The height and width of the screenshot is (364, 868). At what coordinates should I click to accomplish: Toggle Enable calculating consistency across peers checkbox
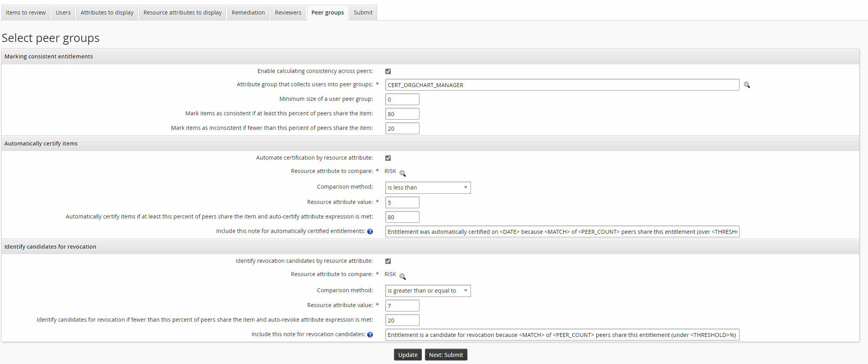[x=388, y=71]
